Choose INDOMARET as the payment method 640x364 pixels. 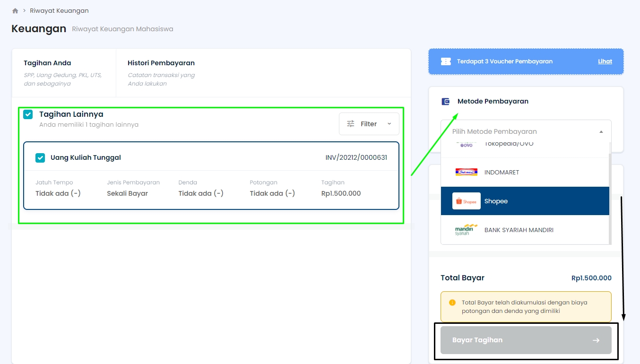(525, 172)
